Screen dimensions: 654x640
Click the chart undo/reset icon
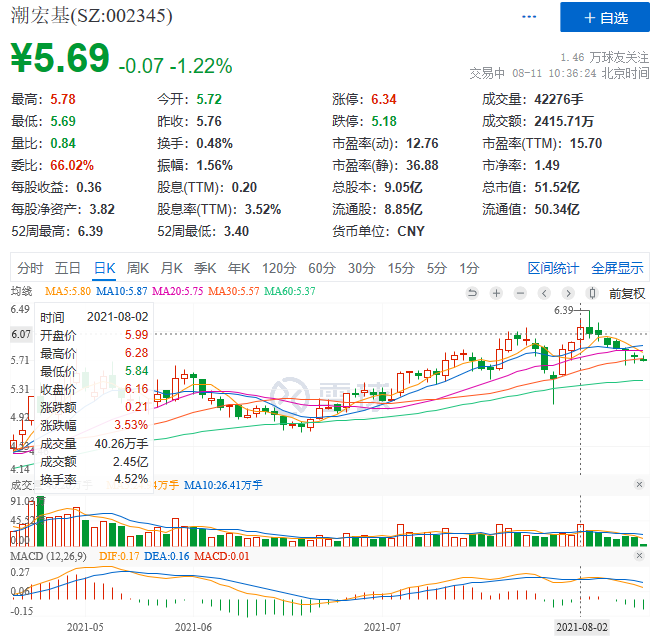(472, 293)
